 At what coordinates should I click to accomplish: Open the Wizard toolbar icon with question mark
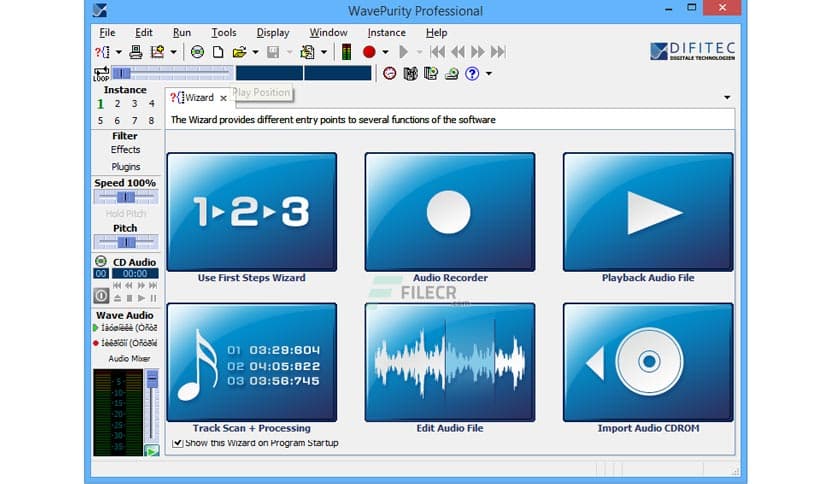point(102,52)
